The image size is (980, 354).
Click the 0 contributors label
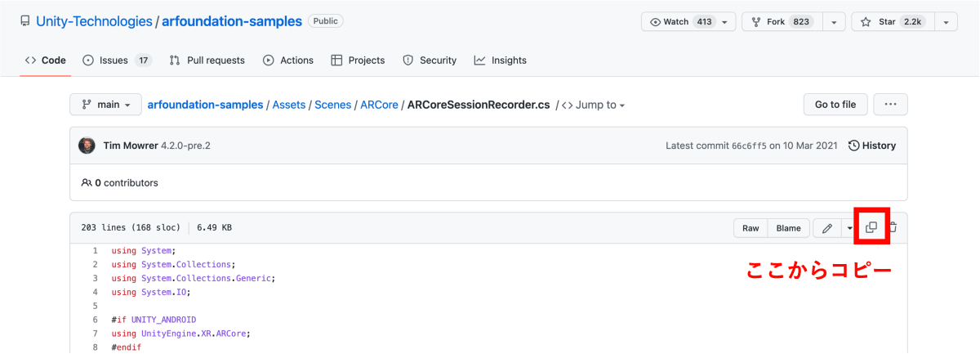click(x=120, y=183)
